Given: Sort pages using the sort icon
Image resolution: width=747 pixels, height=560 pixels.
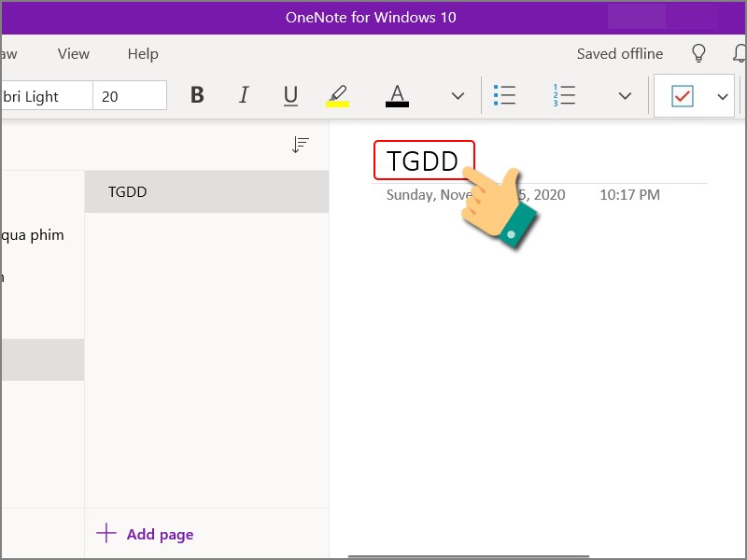Looking at the screenshot, I should pyautogui.click(x=301, y=145).
